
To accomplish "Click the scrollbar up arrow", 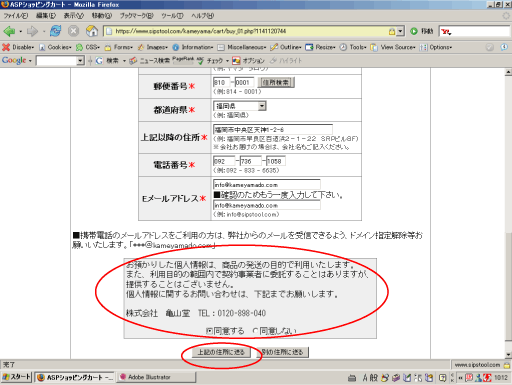I will [x=508, y=72].
